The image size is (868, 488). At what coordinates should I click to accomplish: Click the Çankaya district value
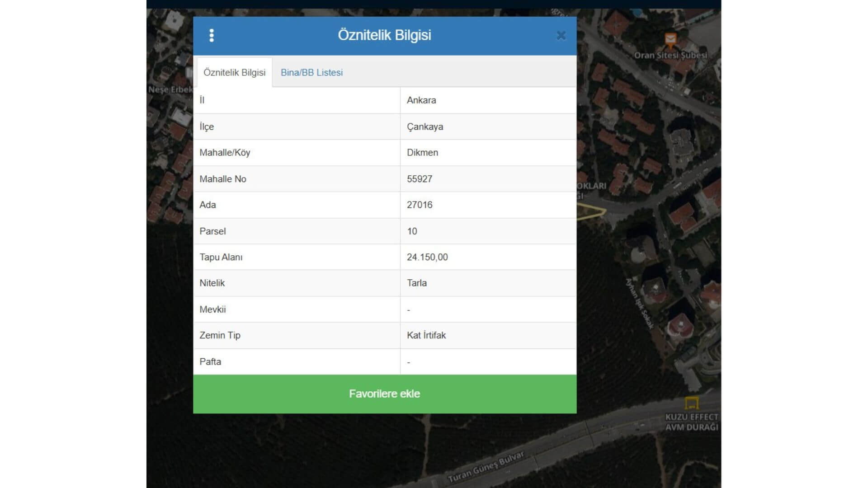click(425, 127)
